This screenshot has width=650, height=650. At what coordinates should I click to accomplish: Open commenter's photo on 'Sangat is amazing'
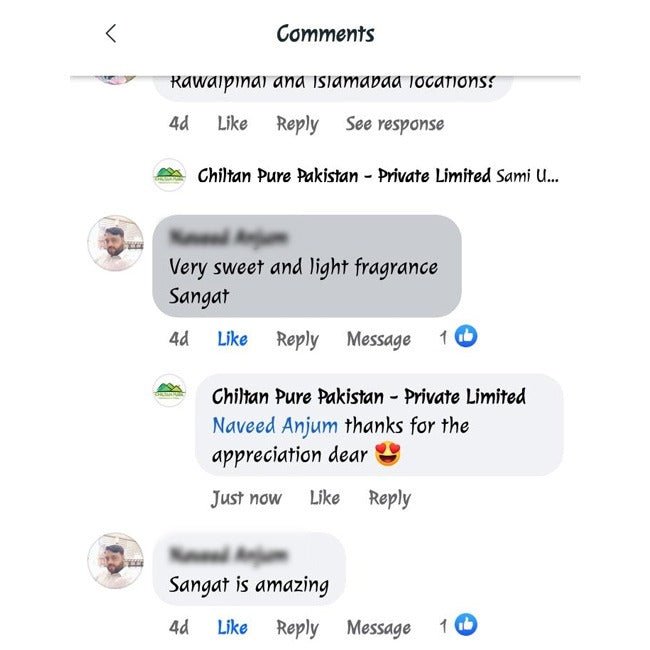(x=116, y=561)
